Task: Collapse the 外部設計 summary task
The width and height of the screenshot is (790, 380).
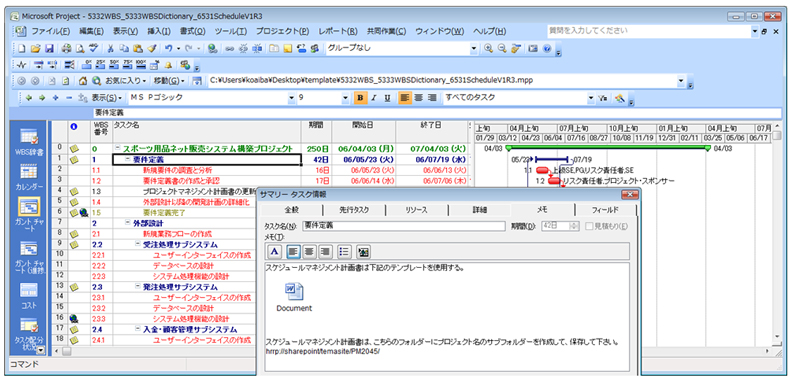Action: point(128,222)
